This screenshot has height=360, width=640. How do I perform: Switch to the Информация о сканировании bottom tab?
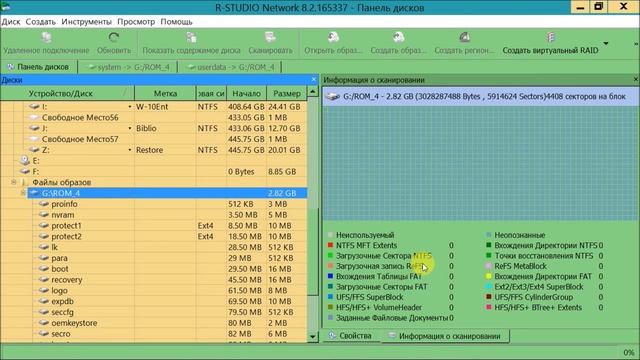445,336
